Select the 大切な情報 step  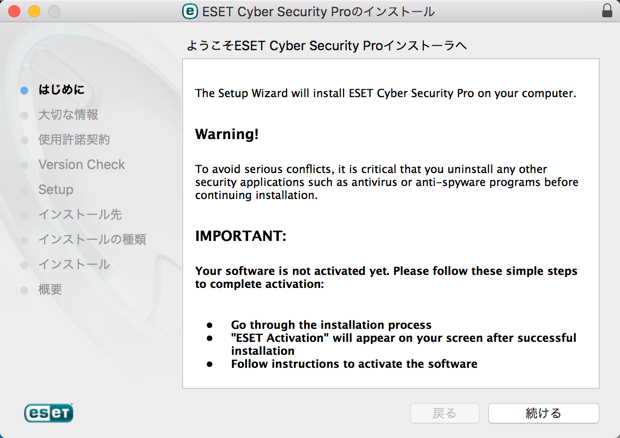(68, 115)
